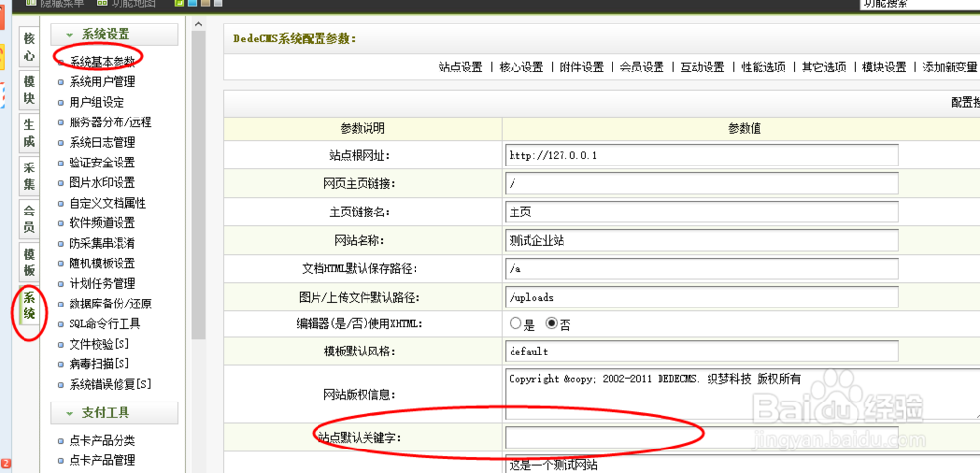Screen dimensions: 980x473
Task: Pick the green skin color swatch
Action: [x=180, y=3]
